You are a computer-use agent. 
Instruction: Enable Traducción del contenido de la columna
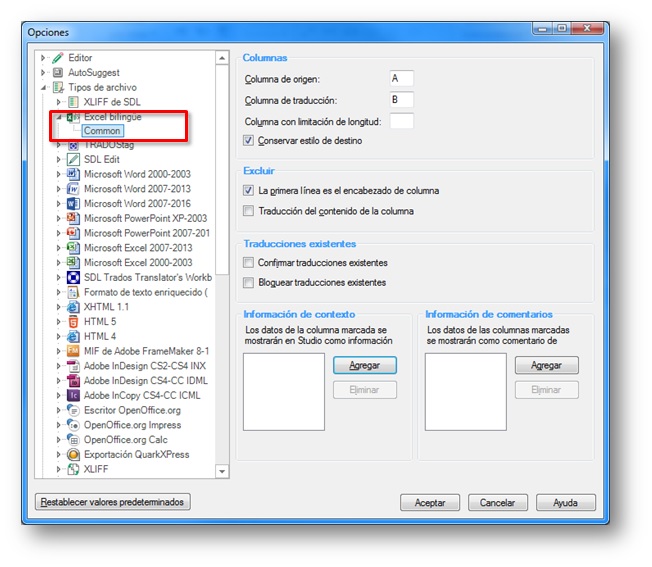(x=248, y=211)
